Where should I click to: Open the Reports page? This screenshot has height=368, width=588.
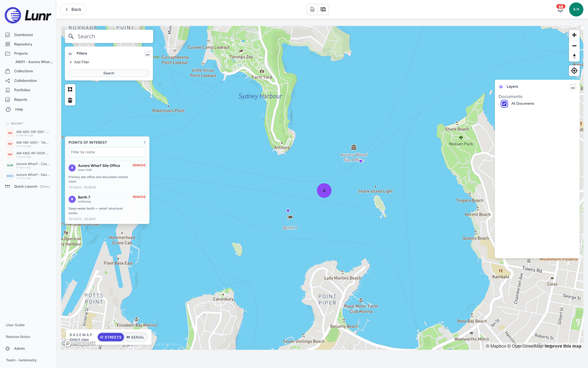coord(21,100)
